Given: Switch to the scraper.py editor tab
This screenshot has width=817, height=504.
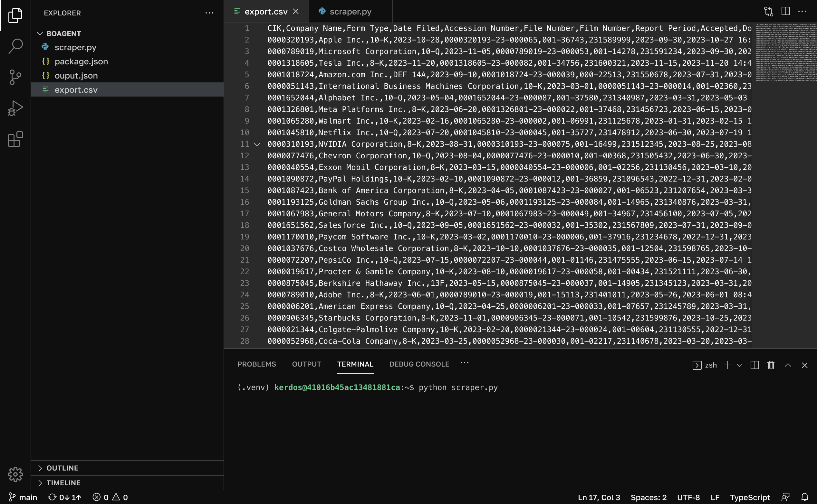Looking at the screenshot, I should pos(350,12).
